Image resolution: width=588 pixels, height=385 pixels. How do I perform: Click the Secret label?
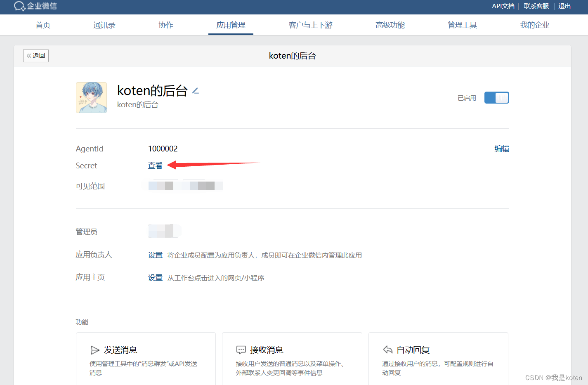(86, 166)
